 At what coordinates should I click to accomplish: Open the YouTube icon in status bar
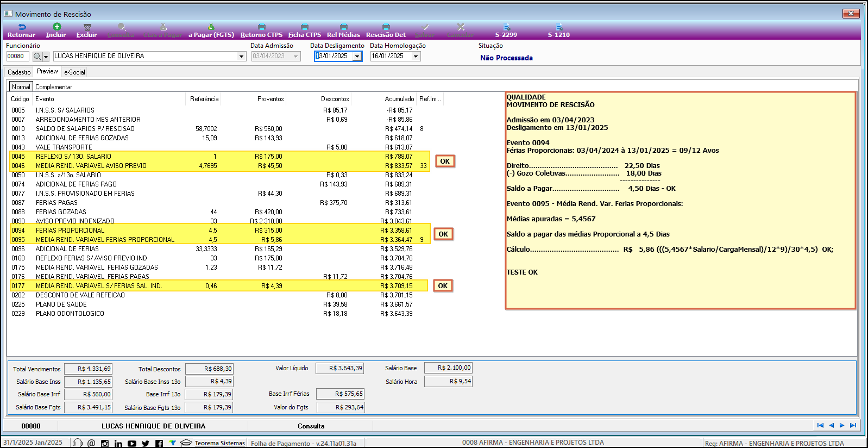point(132,443)
